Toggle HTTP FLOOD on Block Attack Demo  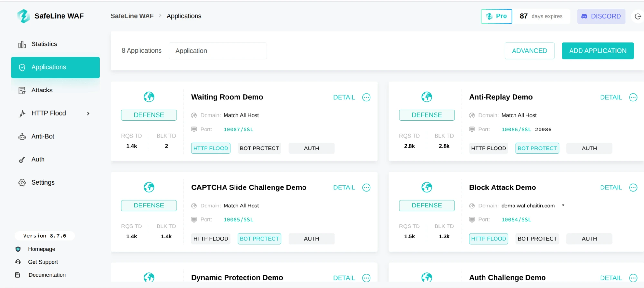coord(488,239)
